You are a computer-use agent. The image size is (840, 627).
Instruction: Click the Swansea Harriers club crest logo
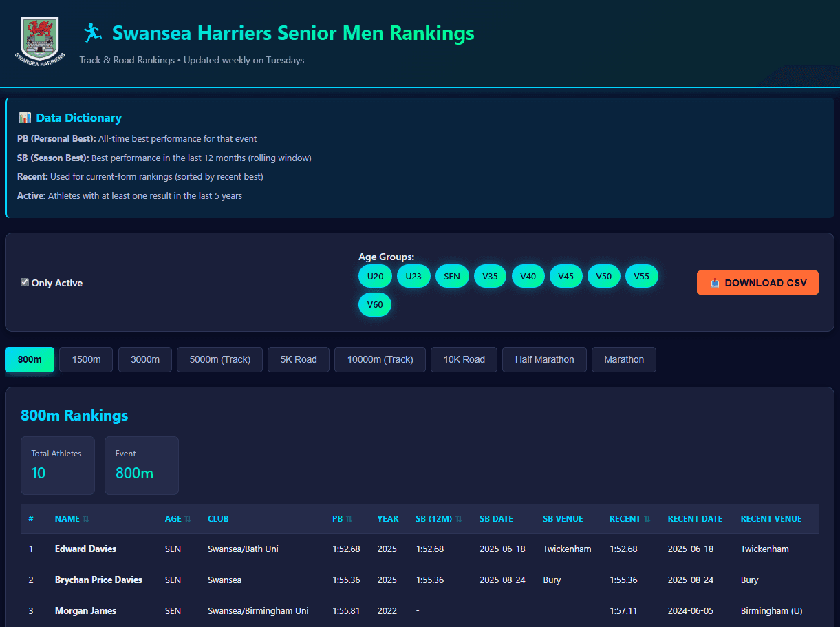pos(41,41)
